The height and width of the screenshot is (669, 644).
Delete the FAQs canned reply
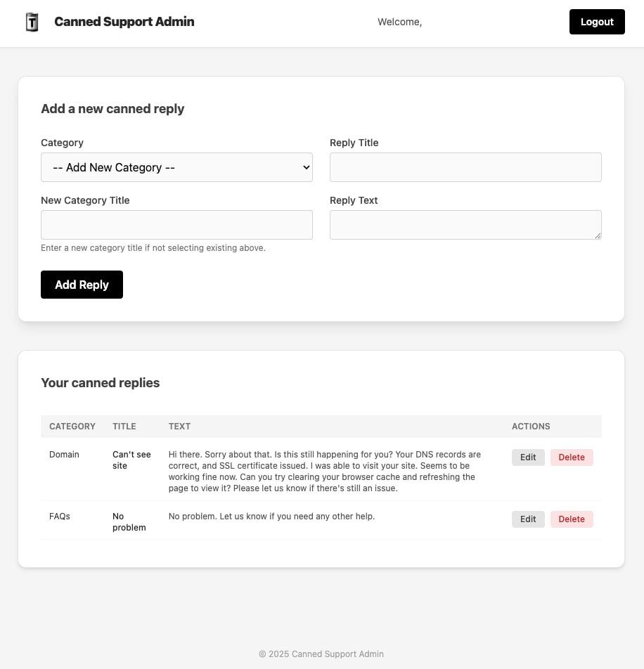tap(572, 519)
